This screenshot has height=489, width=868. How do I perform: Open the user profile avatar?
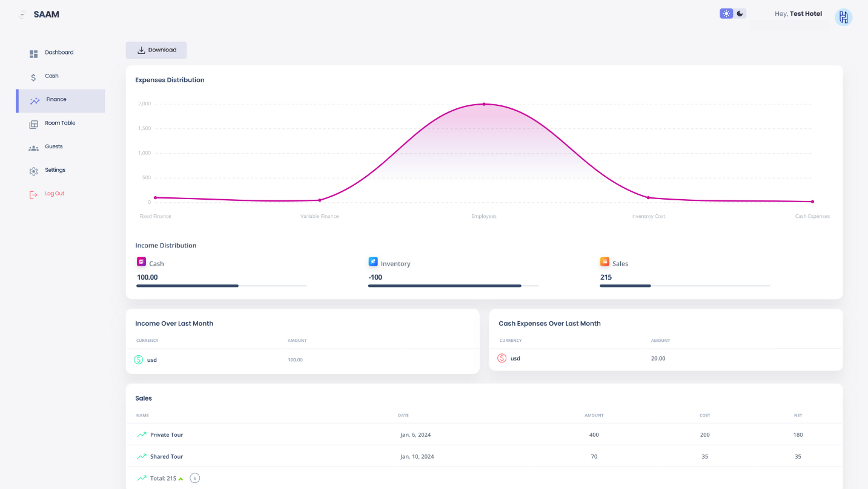(843, 17)
